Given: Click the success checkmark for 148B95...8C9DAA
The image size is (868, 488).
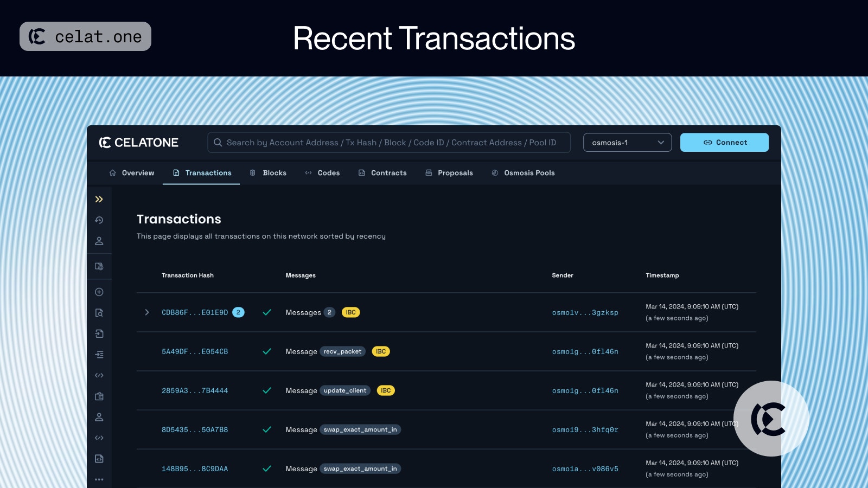Looking at the screenshot, I should [267, 468].
